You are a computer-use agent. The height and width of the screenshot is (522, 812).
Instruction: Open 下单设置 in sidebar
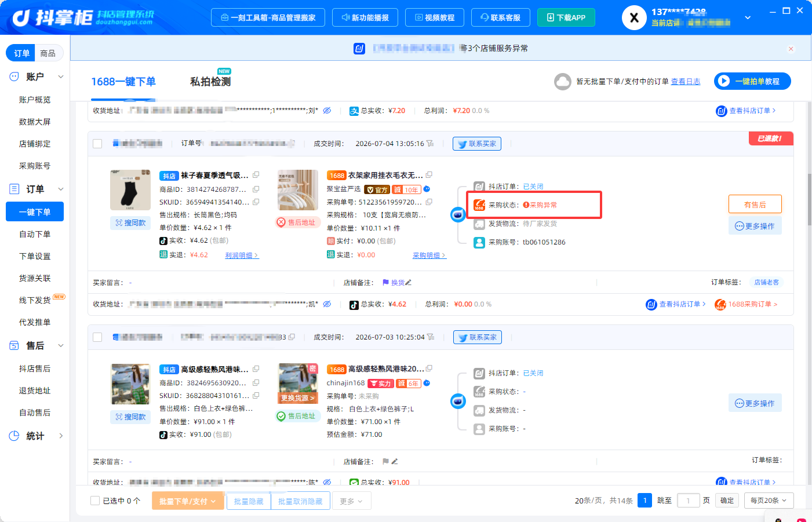click(35, 256)
